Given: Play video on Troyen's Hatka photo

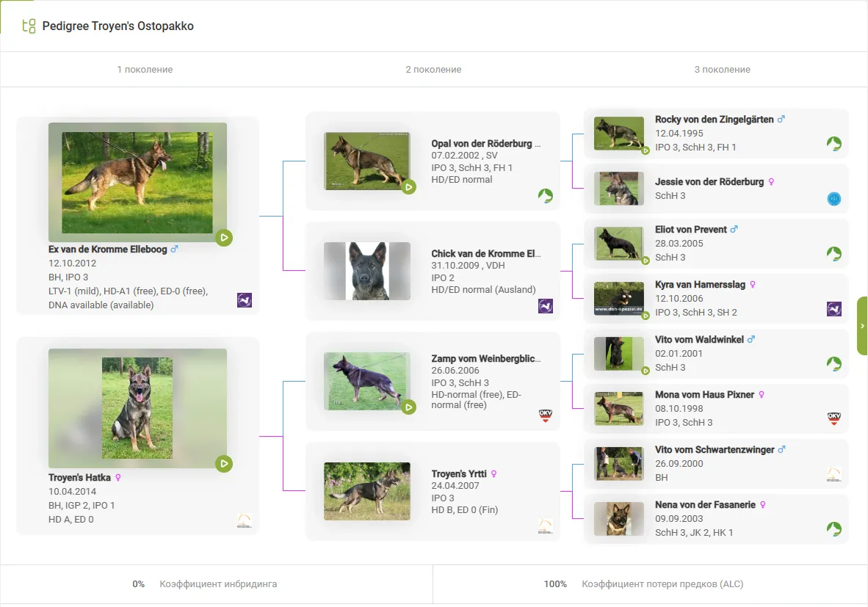Looking at the screenshot, I should coord(224,464).
